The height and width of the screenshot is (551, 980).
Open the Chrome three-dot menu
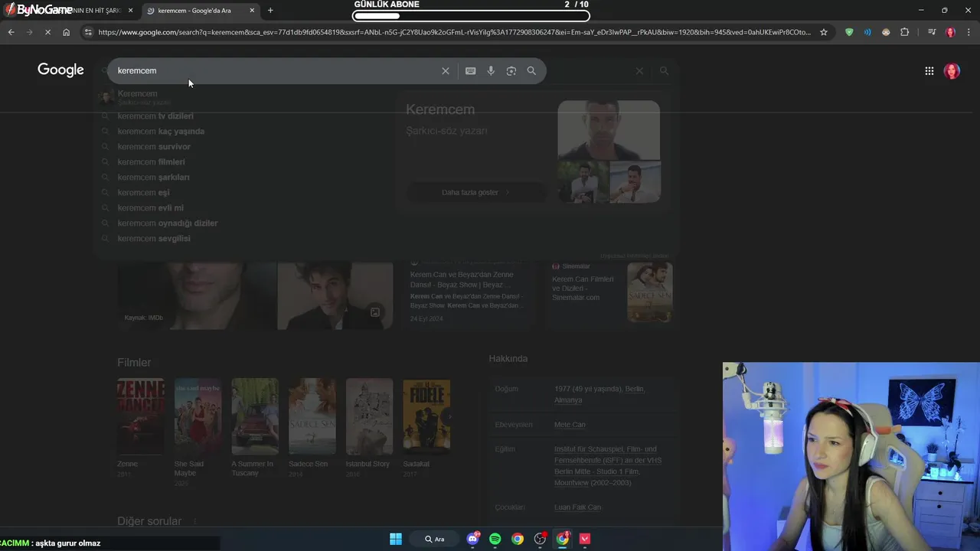point(969,32)
